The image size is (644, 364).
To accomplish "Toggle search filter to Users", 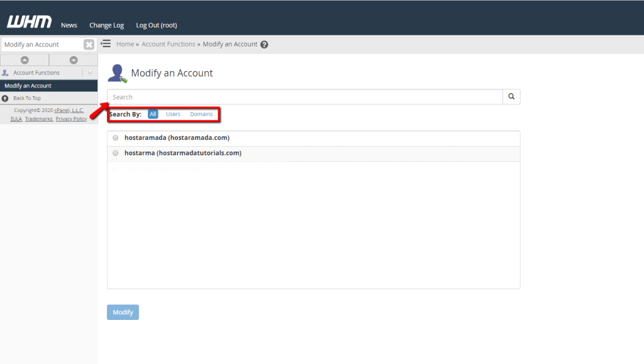I will coord(172,114).
